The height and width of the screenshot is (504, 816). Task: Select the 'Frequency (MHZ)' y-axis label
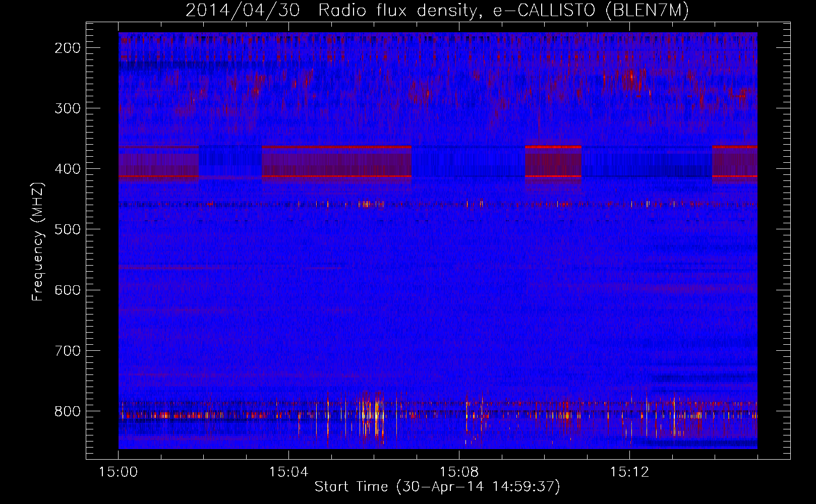(x=38, y=241)
